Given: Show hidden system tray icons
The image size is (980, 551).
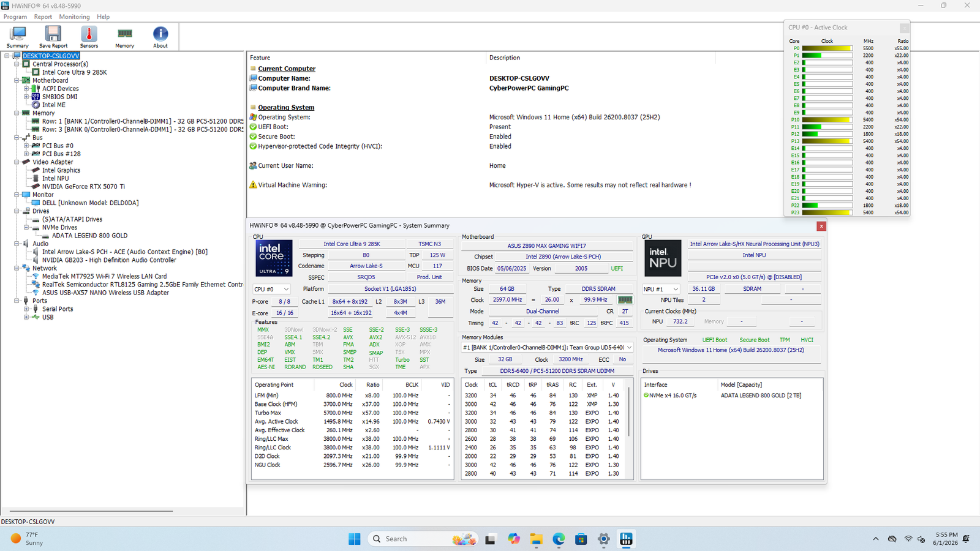Looking at the screenshot, I should click(876, 539).
